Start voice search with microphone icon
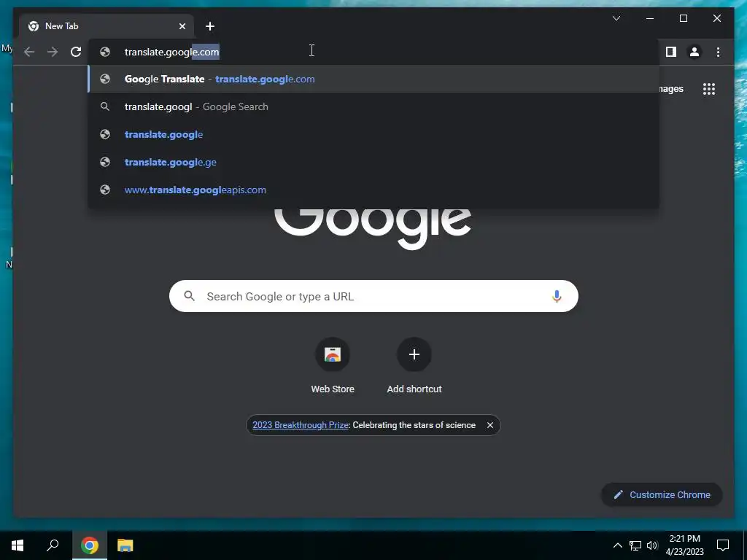The width and height of the screenshot is (747, 560). [x=557, y=296]
